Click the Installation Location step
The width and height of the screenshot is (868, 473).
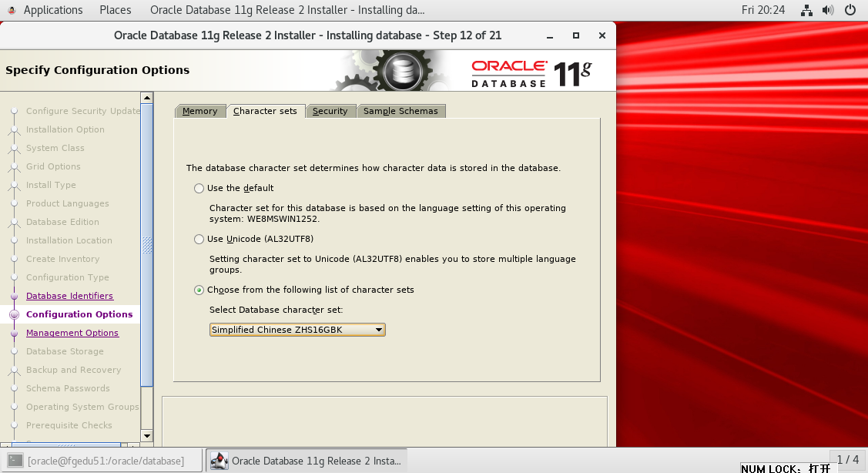point(69,240)
